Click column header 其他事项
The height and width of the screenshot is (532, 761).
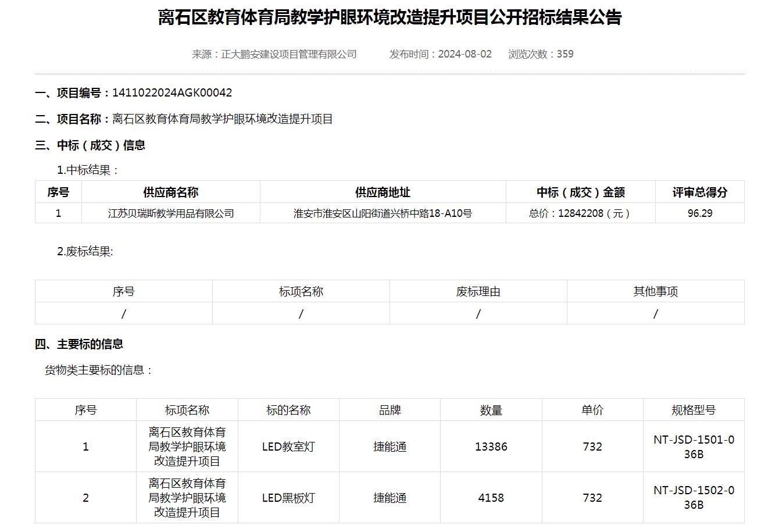click(x=656, y=291)
